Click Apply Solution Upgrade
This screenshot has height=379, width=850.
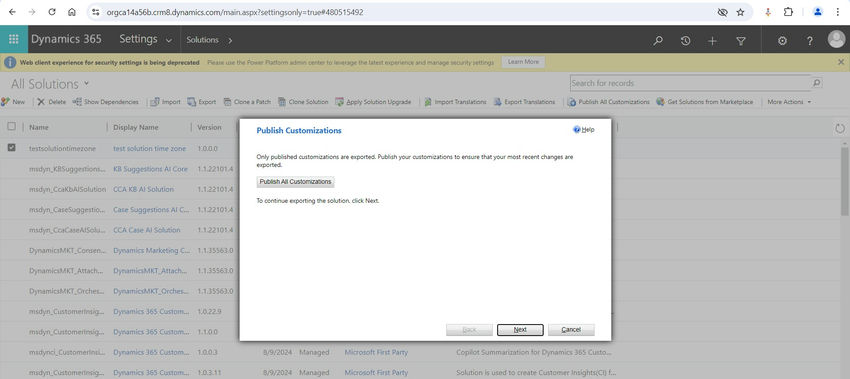pyautogui.click(x=373, y=102)
